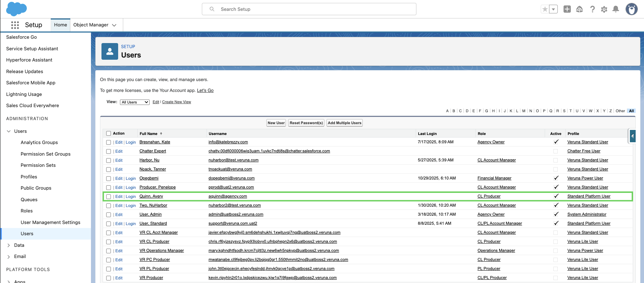The height and width of the screenshot is (283, 644).
Task: Filter users by the Other link
Action: click(x=620, y=111)
